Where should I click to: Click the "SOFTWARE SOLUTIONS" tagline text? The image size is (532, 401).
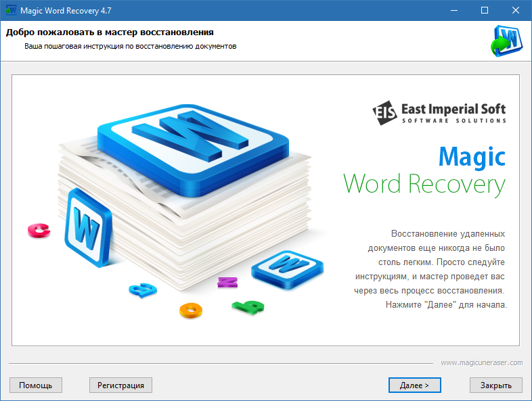pos(454,120)
